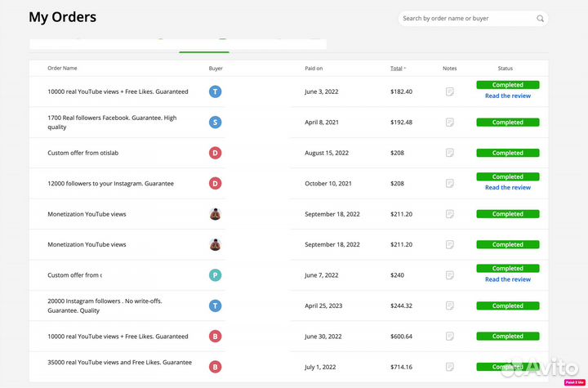The height and width of the screenshot is (388, 588).
Task: Click buyer avatar T for 20000 Instagram followers
Action: (x=215, y=305)
